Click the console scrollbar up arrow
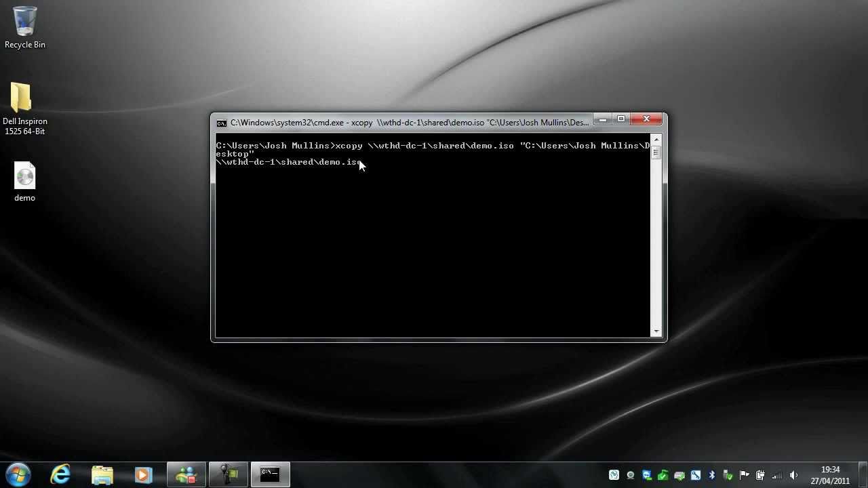The image size is (868, 488). [656, 140]
